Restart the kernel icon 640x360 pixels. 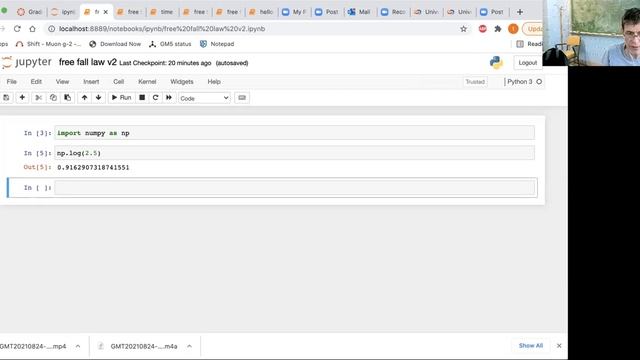coord(155,98)
